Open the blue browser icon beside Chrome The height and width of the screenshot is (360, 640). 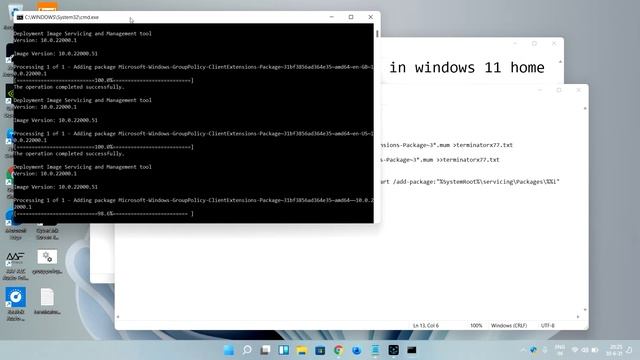point(357,350)
